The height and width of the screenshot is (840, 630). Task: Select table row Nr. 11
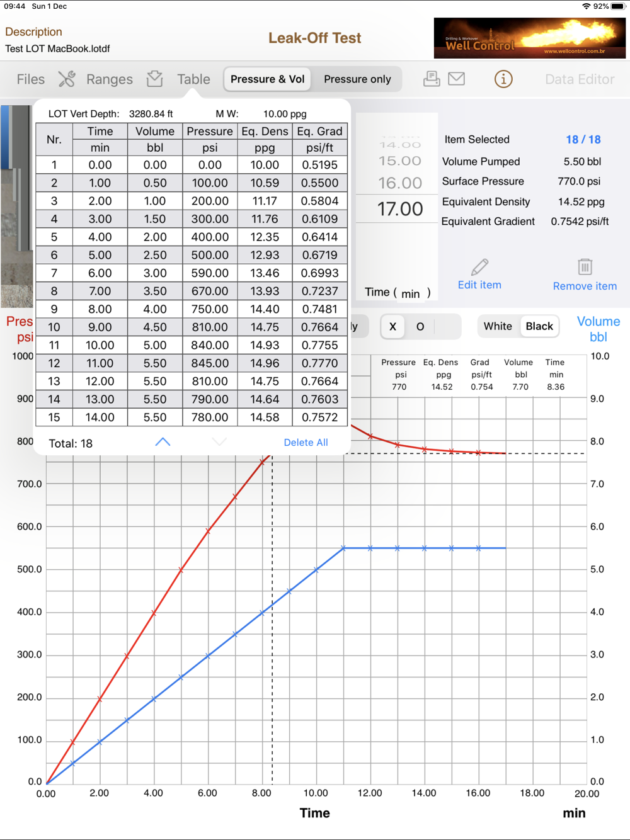[x=192, y=346]
